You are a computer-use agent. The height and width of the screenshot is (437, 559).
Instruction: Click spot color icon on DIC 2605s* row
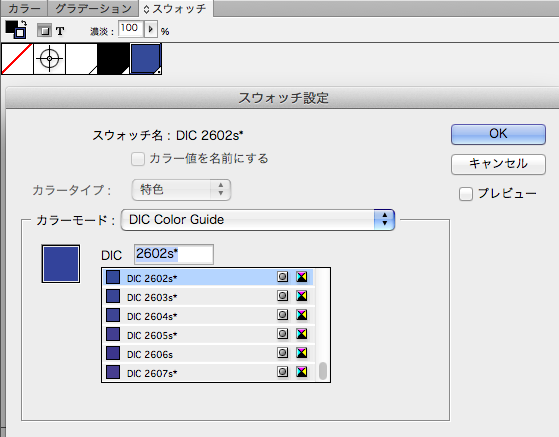283,334
